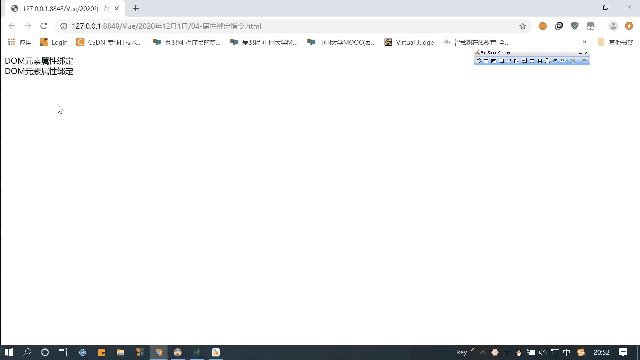Open the taskbar clock
Image resolution: width=640 pixels, height=360 pixels.
click(x=601, y=352)
